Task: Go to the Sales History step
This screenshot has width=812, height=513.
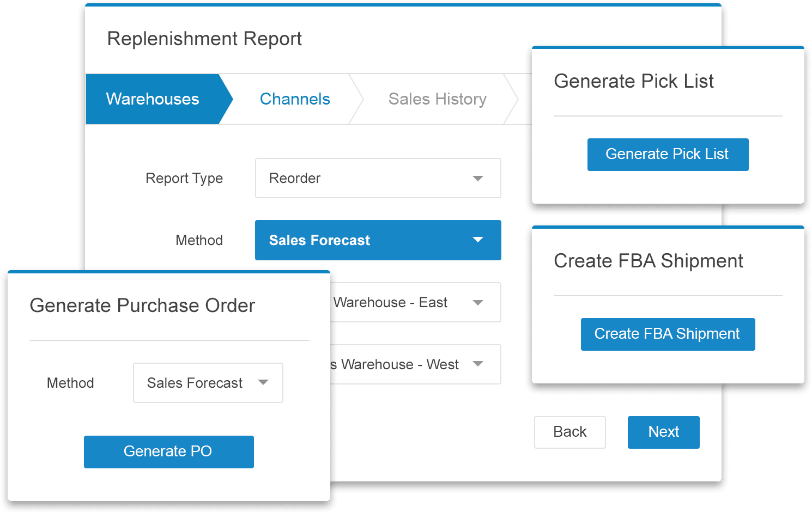Action: tap(437, 99)
